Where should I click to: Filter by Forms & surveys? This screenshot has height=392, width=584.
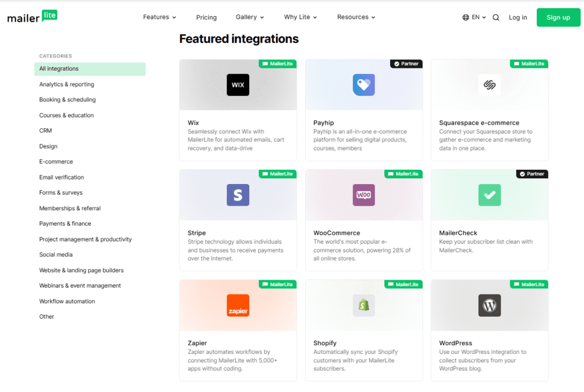coord(60,193)
